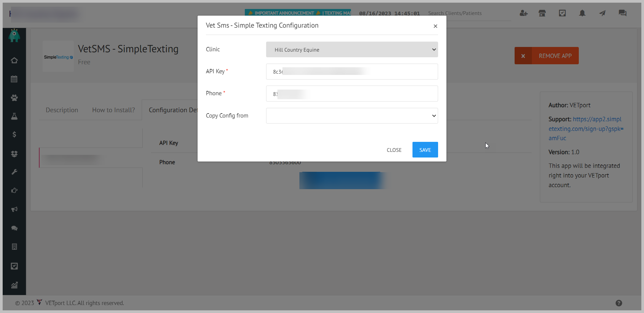Viewport: 644px width, 313px height.
Task: Open the Lab flask icon in the sidebar
Action: click(x=14, y=116)
